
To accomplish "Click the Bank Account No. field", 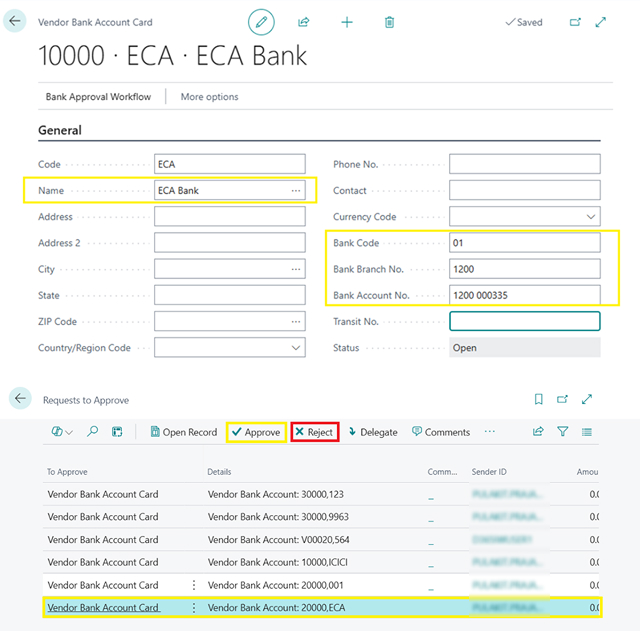I will [x=524, y=295].
